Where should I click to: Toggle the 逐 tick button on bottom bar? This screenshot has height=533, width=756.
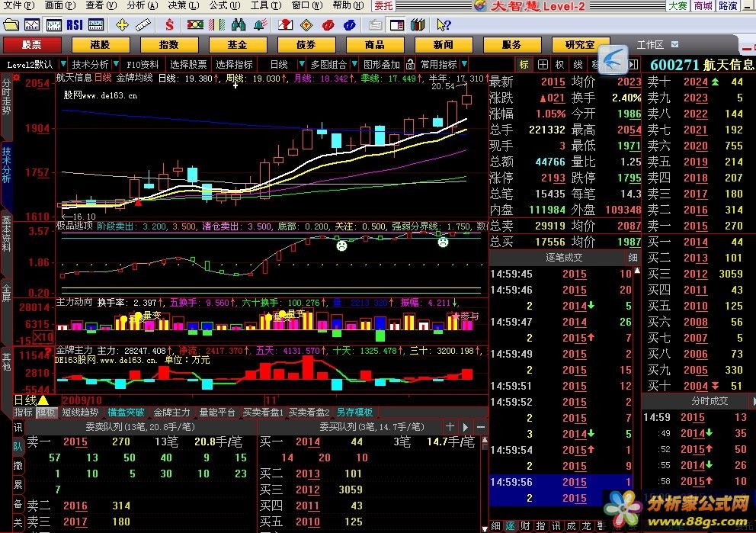pyautogui.click(x=510, y=526)
